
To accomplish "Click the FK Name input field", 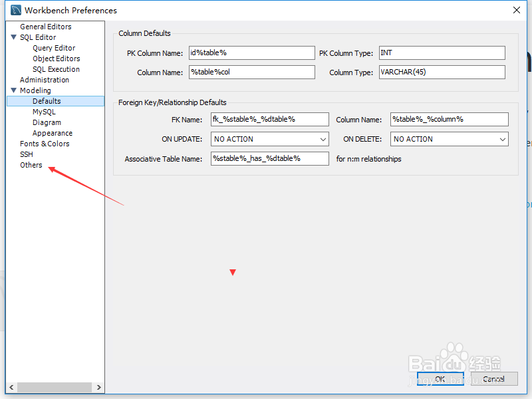I will (x=270, y=120).
